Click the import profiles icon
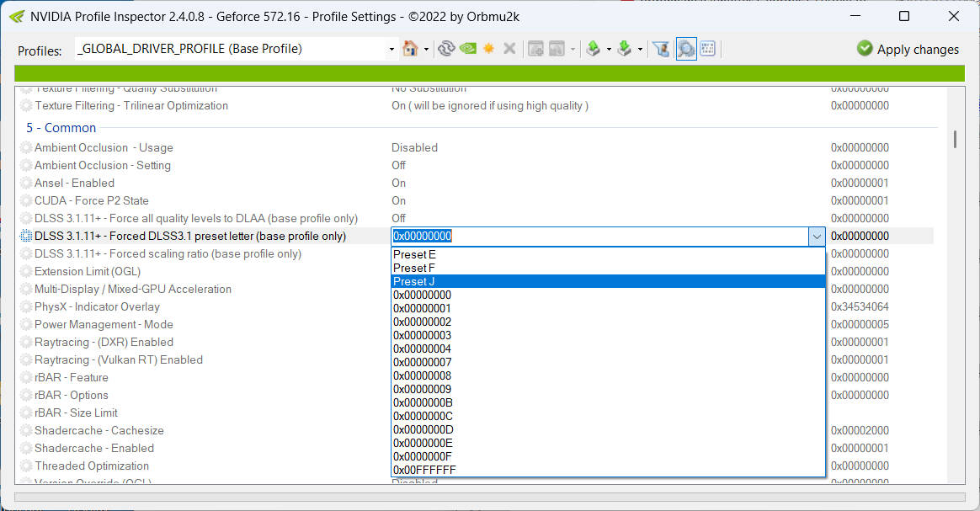The width and height of the screenshot is (980, 511). tap(624, 49)
